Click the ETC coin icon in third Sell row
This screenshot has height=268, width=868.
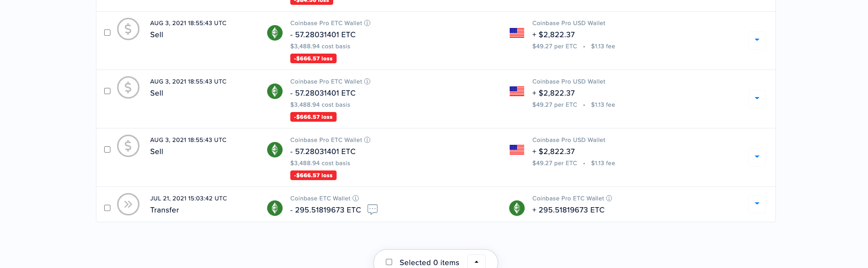click(275, 150)
